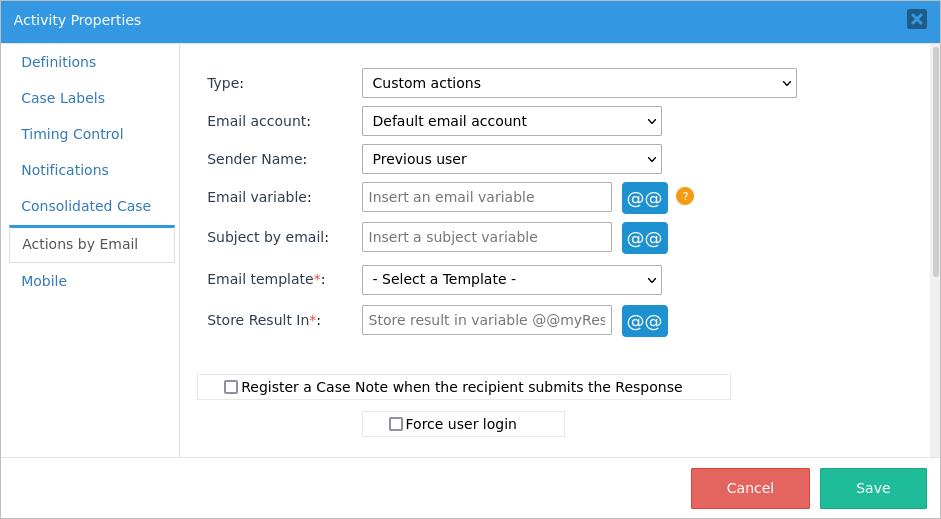The image size is (941, 519).
Task: Enable Register a Case Note checkbox
Action: pos(231,387)
